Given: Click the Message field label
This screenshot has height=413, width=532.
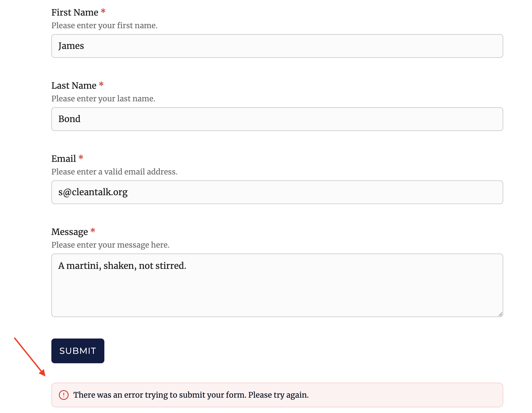Looking at the screenshot, I should point(70,232).
